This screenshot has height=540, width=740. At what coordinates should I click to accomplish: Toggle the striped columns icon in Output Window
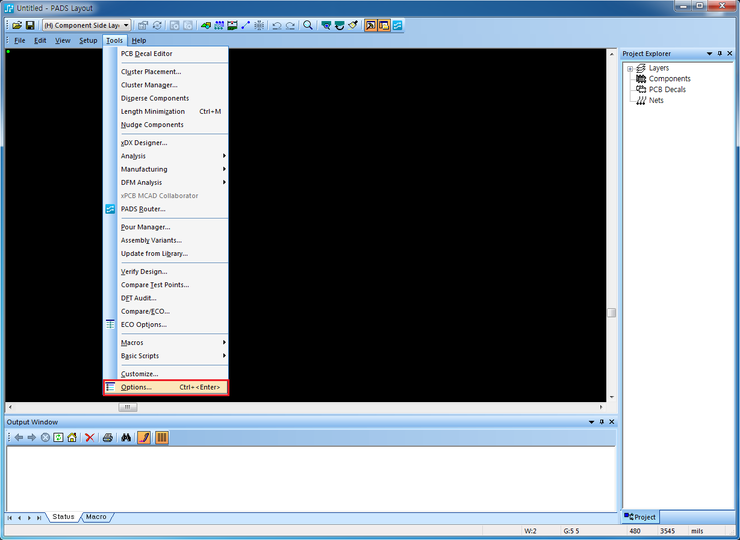coord(161,438)
